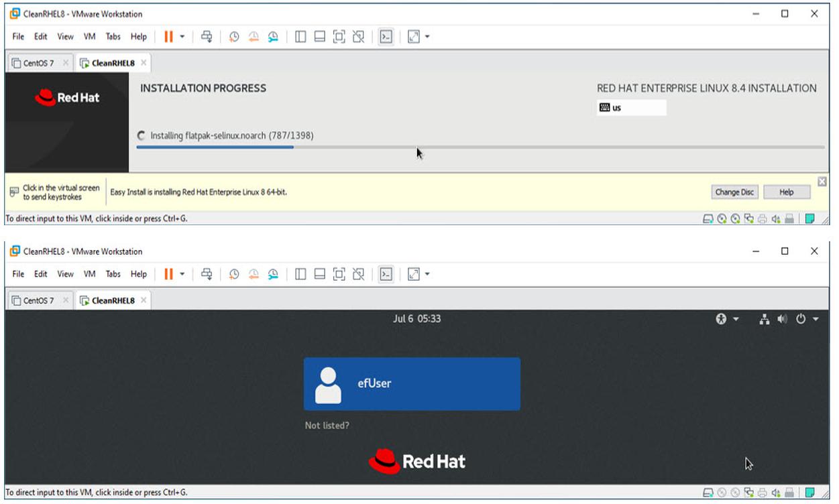Open the power menu dropdown on the login screen
This screenshot has width=839, height=504.
[x=807, y=320]
